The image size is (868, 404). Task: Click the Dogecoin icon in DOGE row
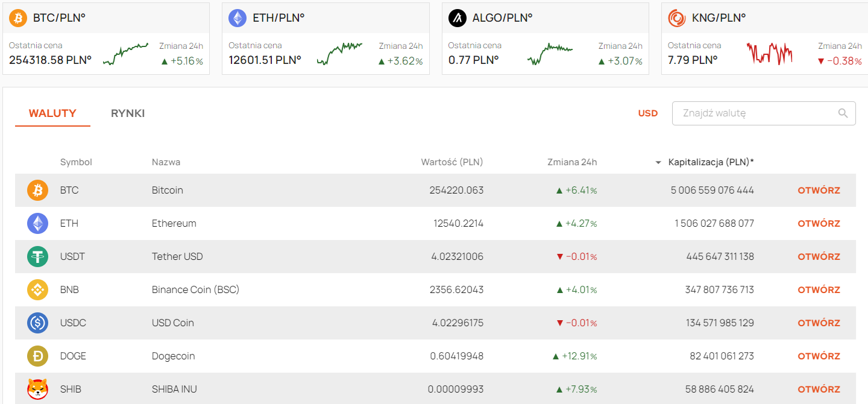click(37, 356)
